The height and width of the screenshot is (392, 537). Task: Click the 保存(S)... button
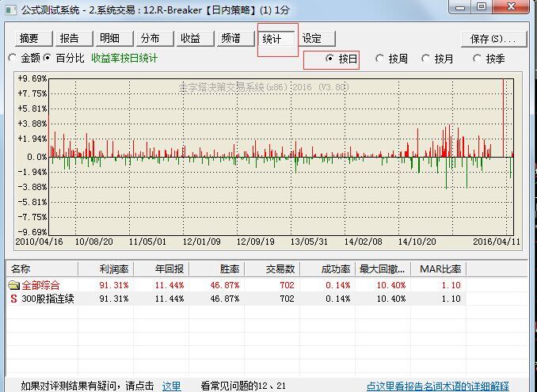tap(491, 38)
